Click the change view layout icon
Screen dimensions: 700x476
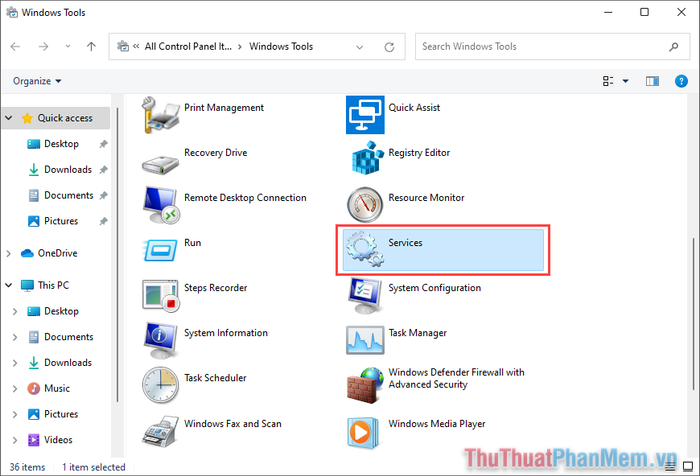[x=608, y=81]
